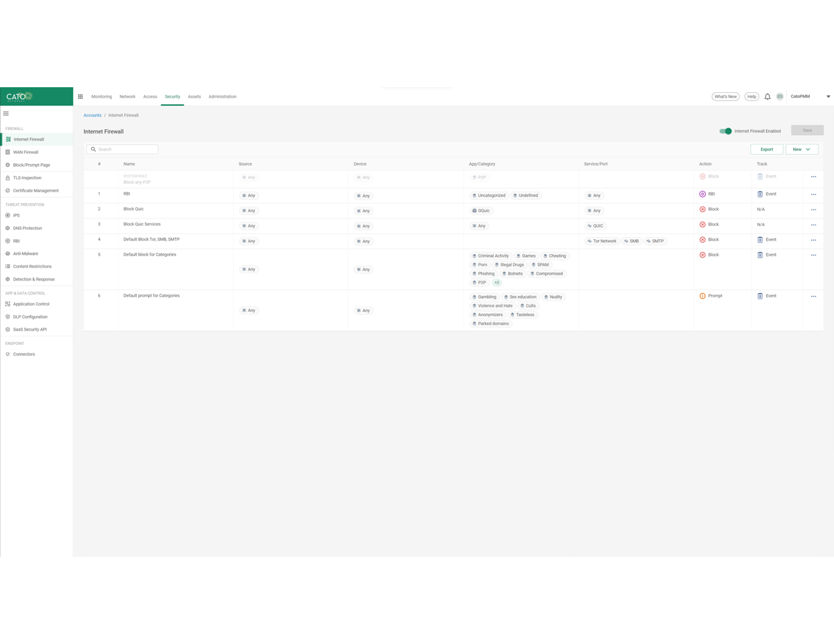Open three-dot menu for Block Quic rule
Viewport: 834px width, 644px height.
pos(813,210)
